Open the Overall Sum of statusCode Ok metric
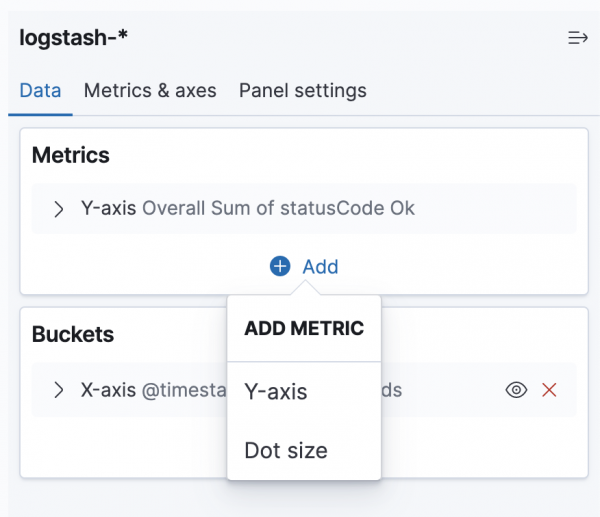This screenshot has height=517, width=600. 278,209
